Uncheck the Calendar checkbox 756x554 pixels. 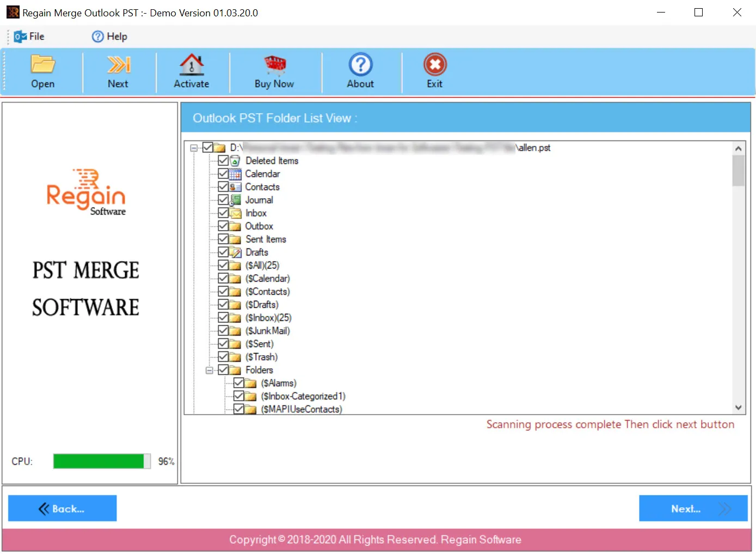(223, 174)
